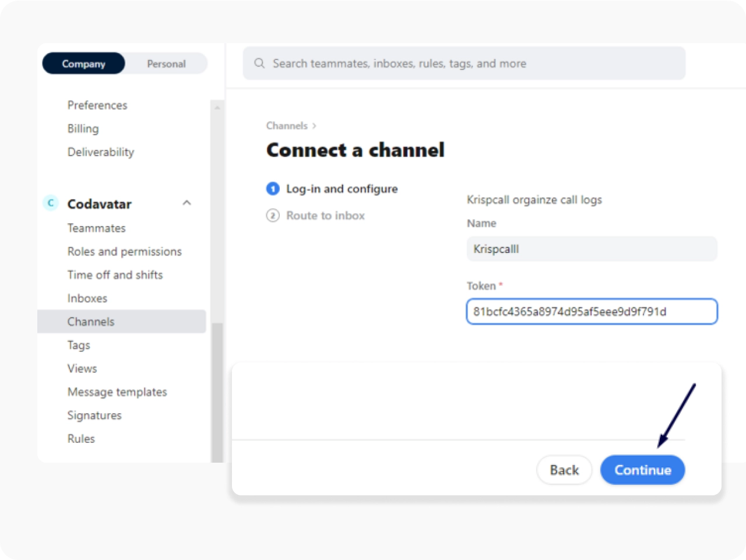
Task: Open Message templates
Action: coord(117,392)
